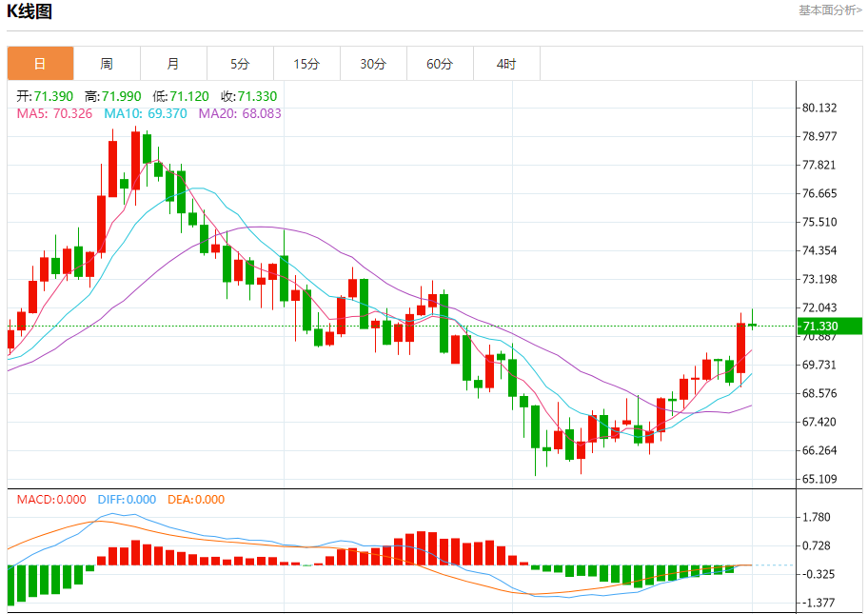868x614 pixels.
Task: Click the 80.132 top price axis label
Action: coord(819,108)
